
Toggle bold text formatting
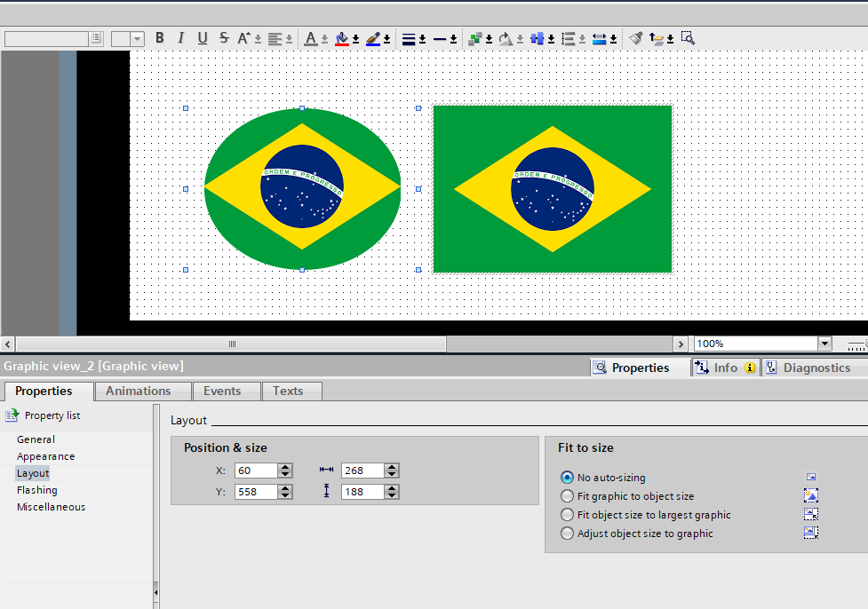(x=160, y=38)
